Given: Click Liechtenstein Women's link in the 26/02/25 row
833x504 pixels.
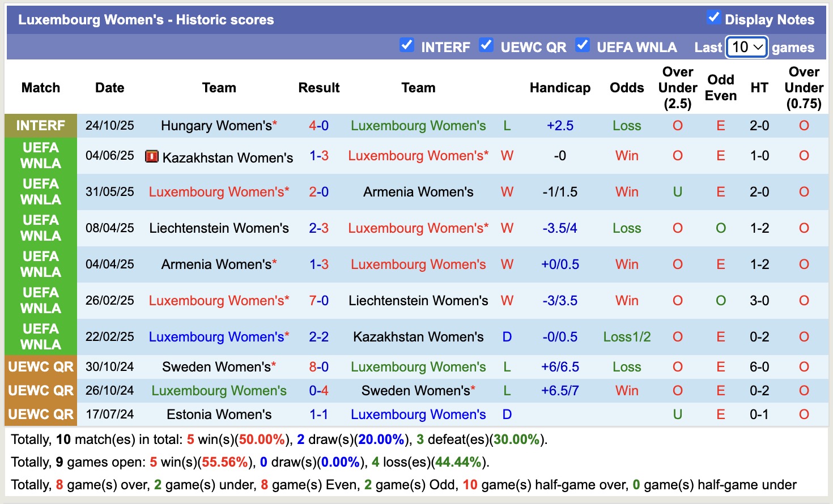Looking at the screenshot, I should [x=418, y=300].
